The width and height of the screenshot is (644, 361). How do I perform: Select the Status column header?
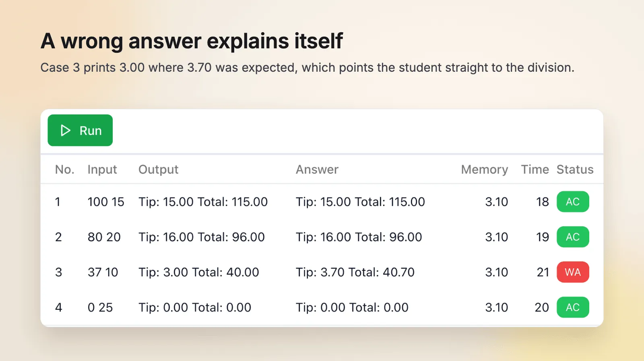pyautogui.click(x=575, y=169)
